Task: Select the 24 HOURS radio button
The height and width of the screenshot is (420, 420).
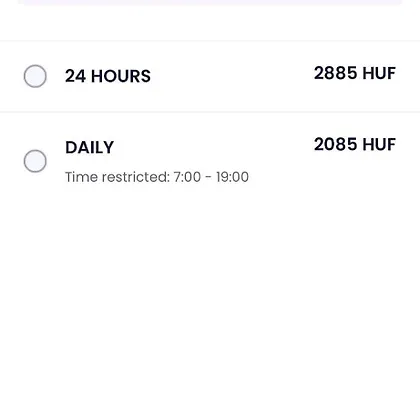Action: tap(35, 76)
